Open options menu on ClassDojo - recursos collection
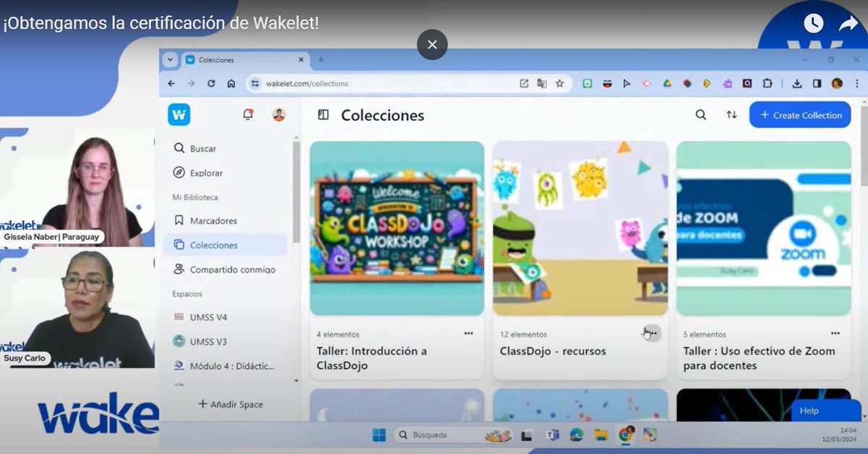Screen dimensions: 868x454 [650, 332]
